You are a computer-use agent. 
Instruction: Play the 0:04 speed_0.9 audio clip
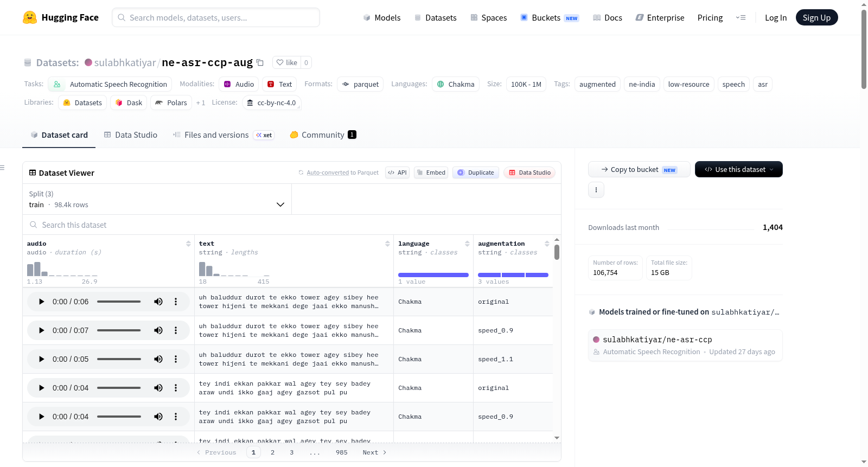41,417
